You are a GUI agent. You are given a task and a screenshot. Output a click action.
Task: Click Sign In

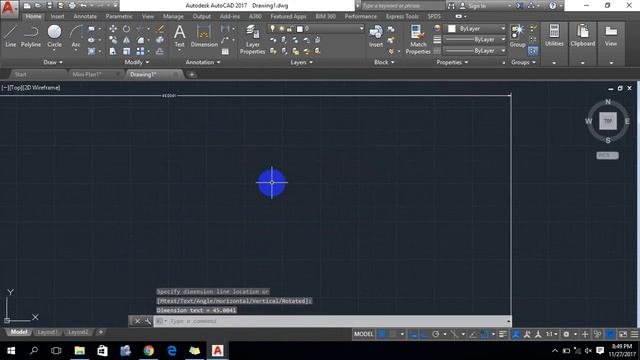(477, 6)
